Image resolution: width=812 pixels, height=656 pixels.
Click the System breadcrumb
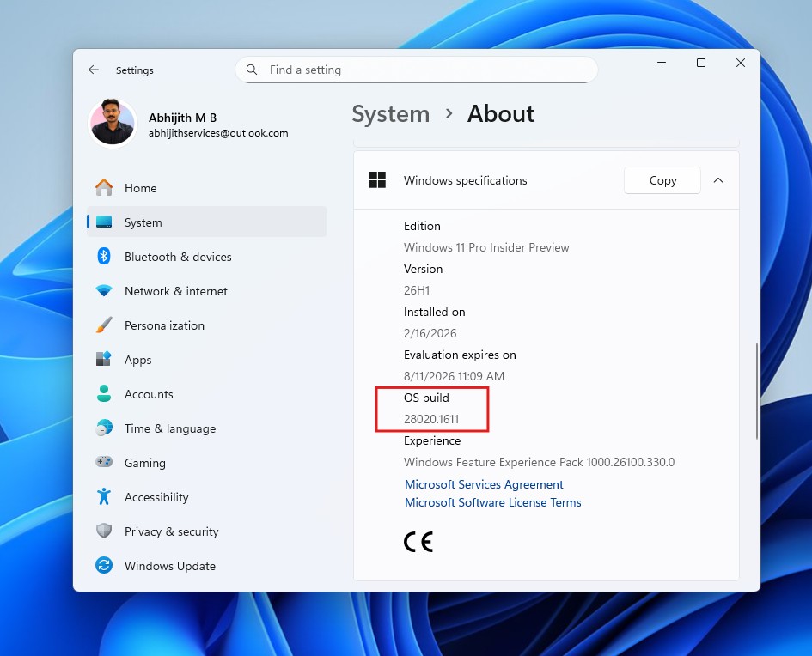click(391, 113)
